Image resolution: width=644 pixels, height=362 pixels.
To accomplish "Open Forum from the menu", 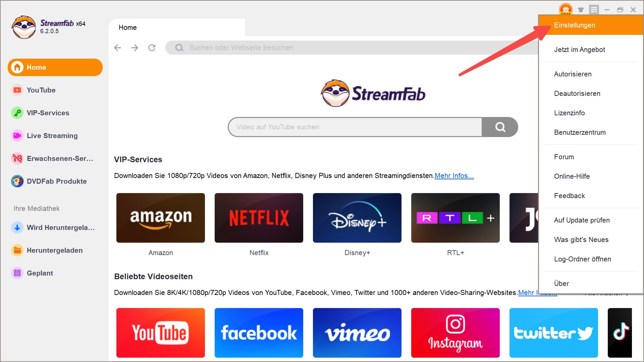I will [591, 157].
